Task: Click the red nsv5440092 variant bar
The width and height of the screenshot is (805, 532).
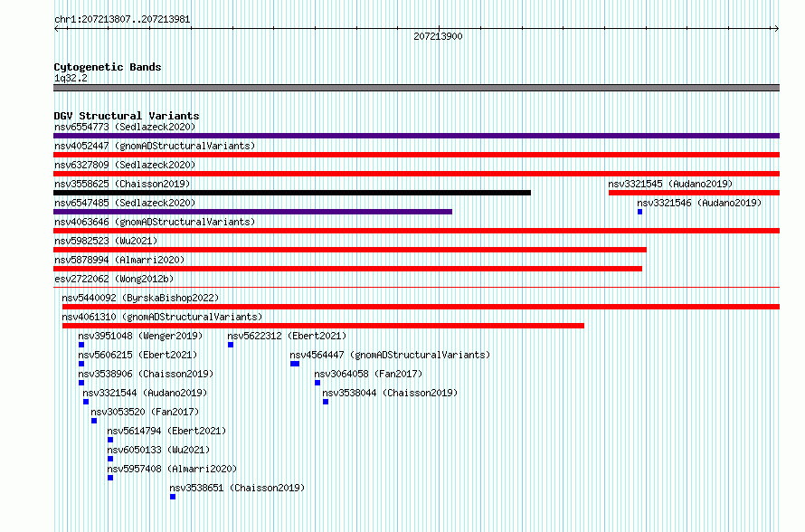Action: pyautogui.click(x=421, y=307)
